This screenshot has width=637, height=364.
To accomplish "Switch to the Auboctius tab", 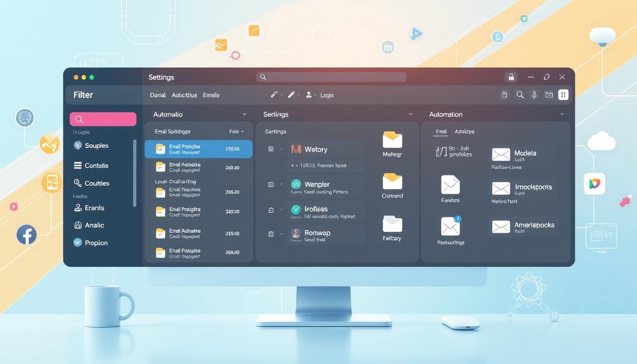I will click(x=184, y=95).
